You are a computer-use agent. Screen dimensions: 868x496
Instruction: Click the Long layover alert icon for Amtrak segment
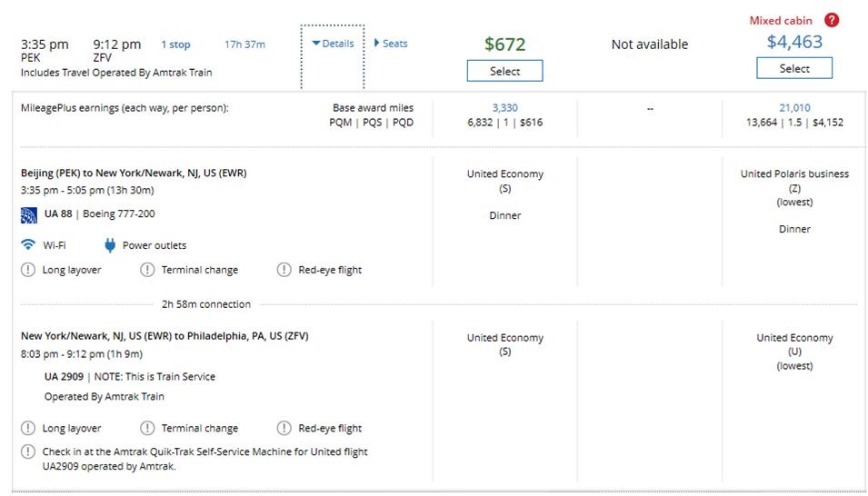tap(28, 428)
